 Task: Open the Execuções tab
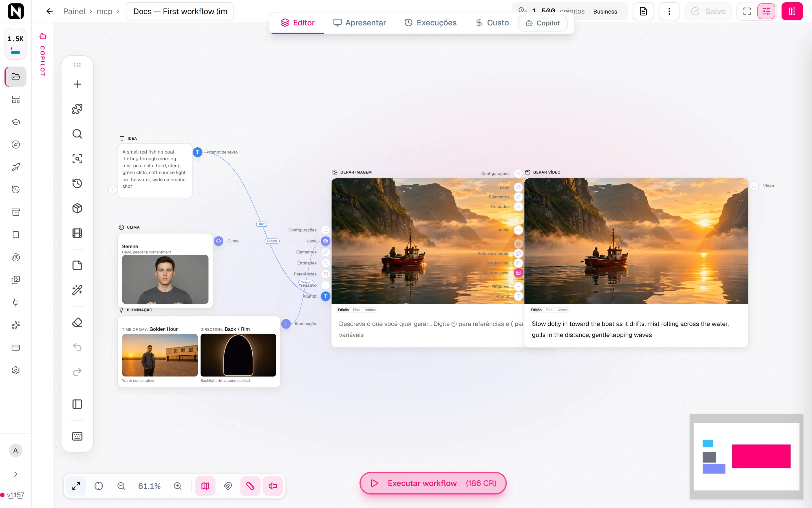431,23
